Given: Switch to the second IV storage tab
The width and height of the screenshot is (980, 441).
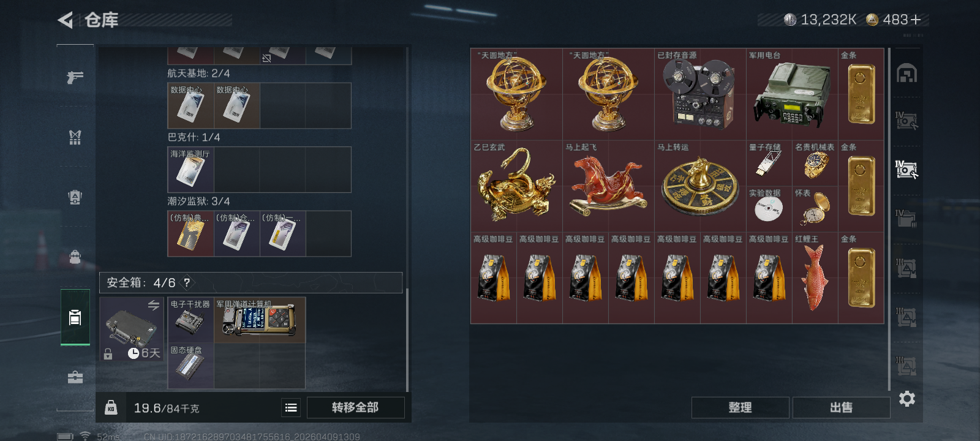Looking at the screenshot, I should (907, 170).
